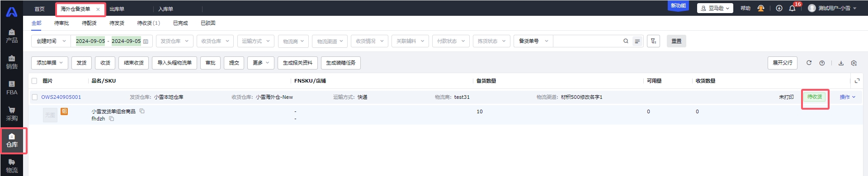Expand the 发货仓库 filter dropdown

point(175,41)
